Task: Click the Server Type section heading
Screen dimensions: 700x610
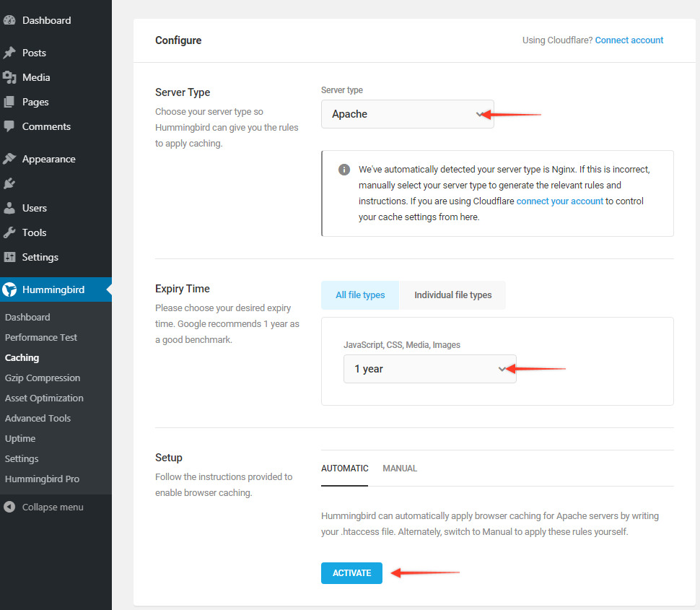Action: point(183,92)
